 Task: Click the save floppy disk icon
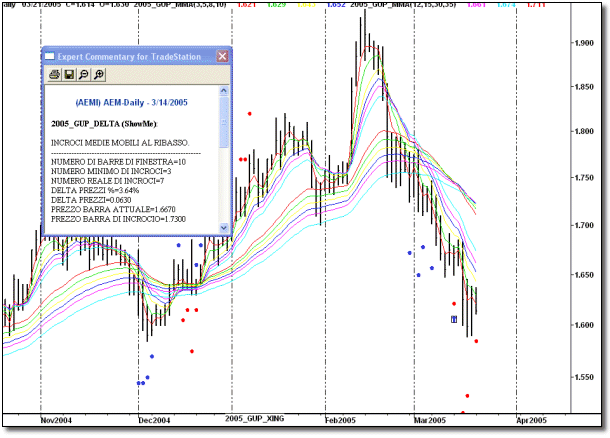tap(69, 75)
